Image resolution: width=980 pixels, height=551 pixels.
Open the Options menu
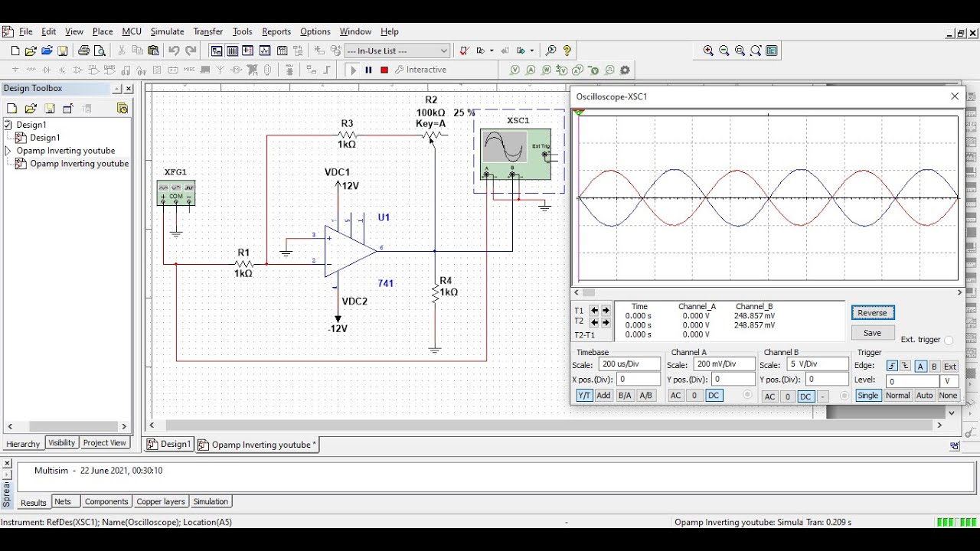tap(315, 31)
